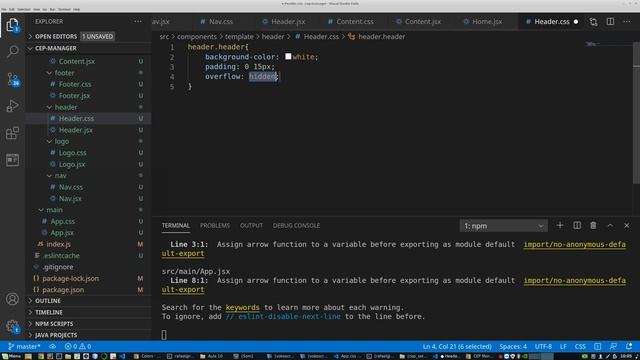
Task: Open Explorer more actions ellipsis
Action: click(138, 21)
